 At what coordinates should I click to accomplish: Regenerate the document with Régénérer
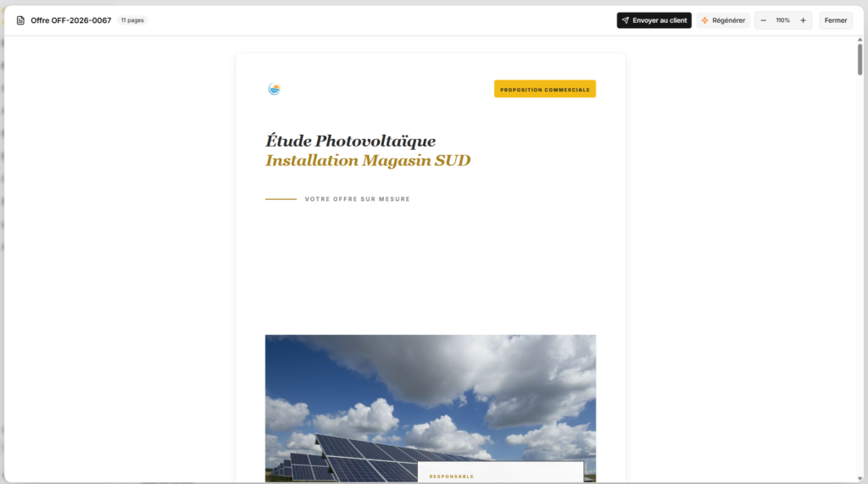(x=723, y=20)
